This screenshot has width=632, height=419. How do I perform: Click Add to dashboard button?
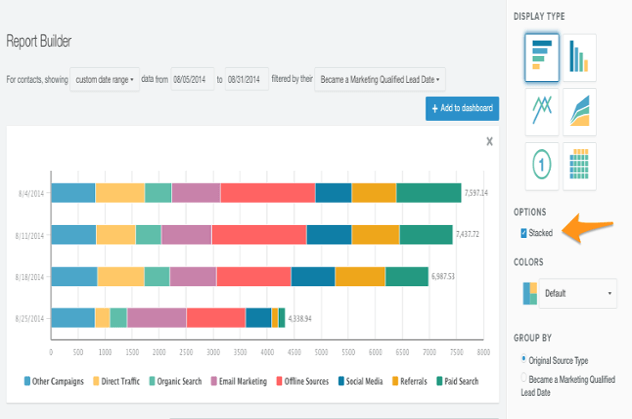click(462, 108)
